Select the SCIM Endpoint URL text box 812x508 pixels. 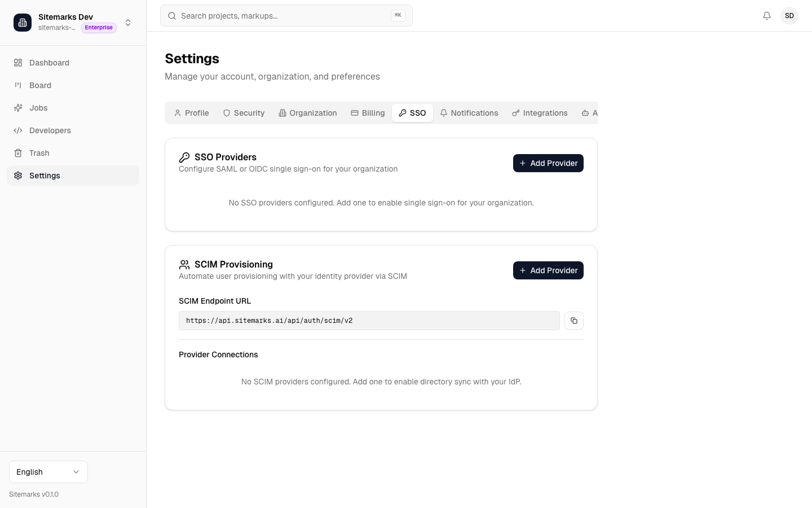click(369, 321)
